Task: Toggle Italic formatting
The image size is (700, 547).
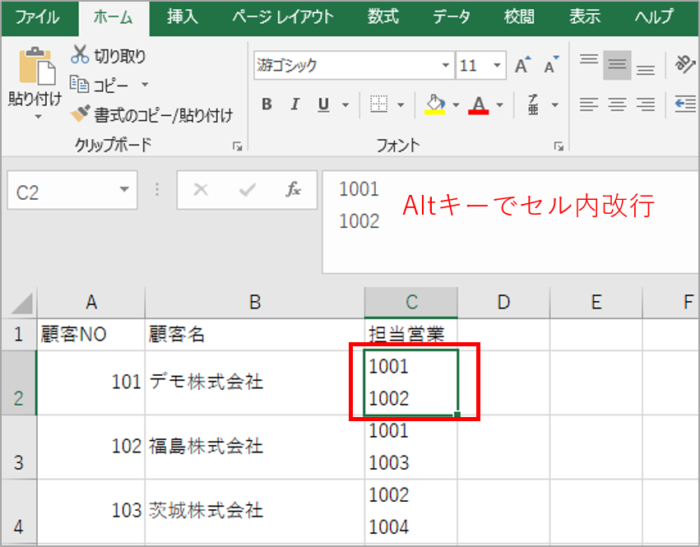Action: coord(295,104)
